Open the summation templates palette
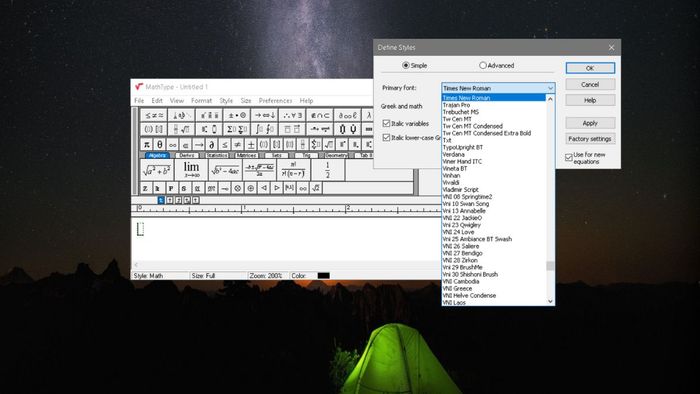This screenshot has width=700, height=394. coord(237,129)
